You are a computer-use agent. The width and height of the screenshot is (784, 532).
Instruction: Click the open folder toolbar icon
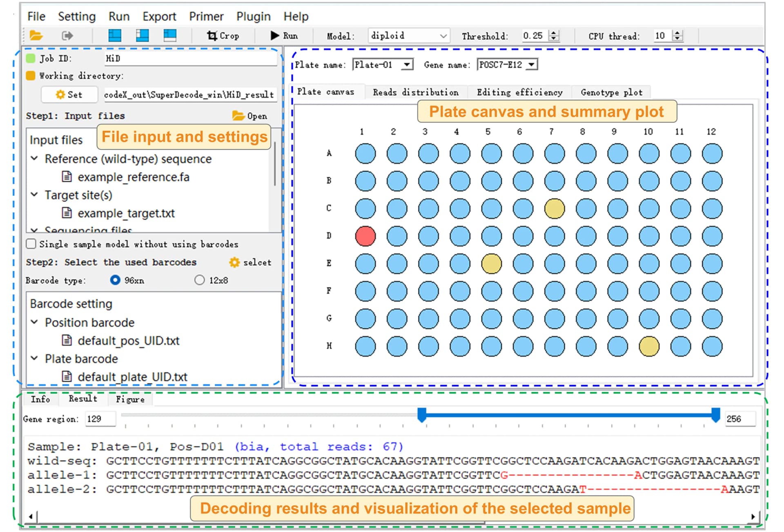36,36
